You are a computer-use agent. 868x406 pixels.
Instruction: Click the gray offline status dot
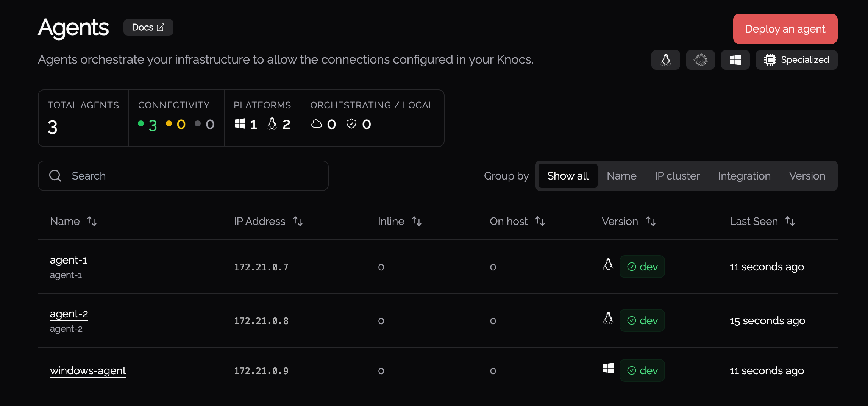click(x=198, y=123)
